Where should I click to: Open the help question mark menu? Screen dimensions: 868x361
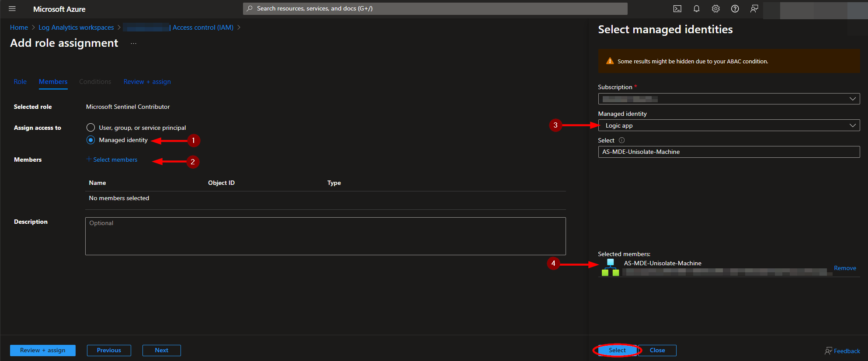735,9
